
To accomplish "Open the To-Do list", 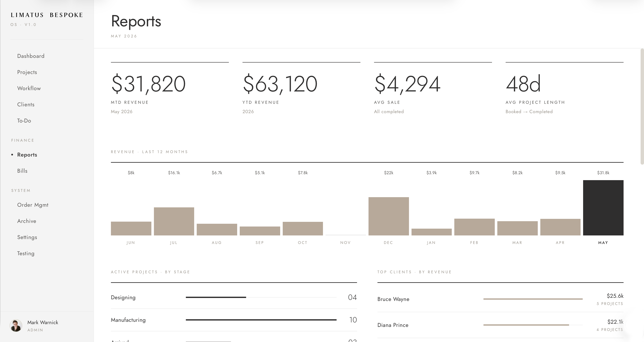I will point(24,121).
